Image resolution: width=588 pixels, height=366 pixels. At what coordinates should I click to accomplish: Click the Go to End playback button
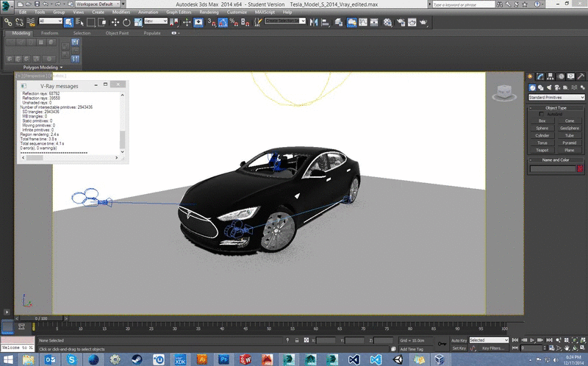549,340
